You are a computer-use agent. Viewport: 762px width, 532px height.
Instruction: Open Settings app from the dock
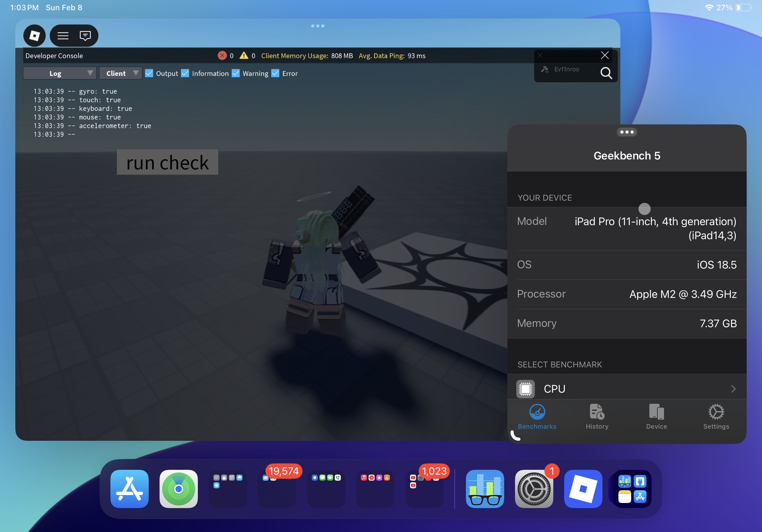pos(534,489)
